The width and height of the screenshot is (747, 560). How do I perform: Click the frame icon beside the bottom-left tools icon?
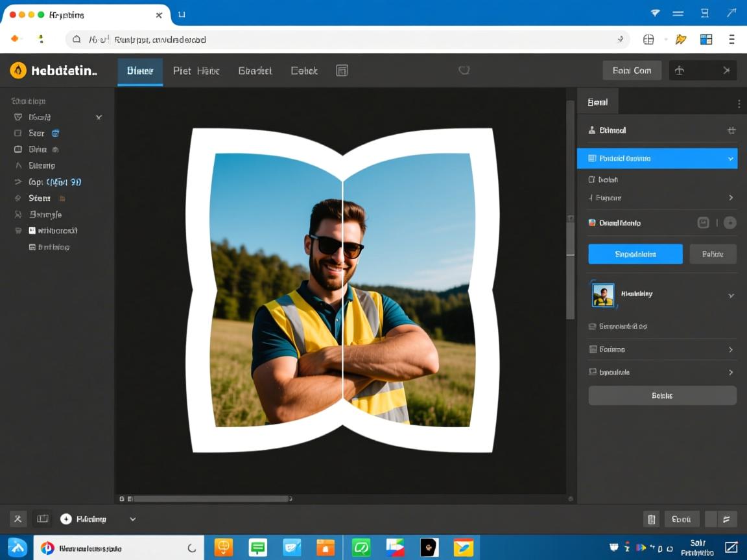pos(43,519)
